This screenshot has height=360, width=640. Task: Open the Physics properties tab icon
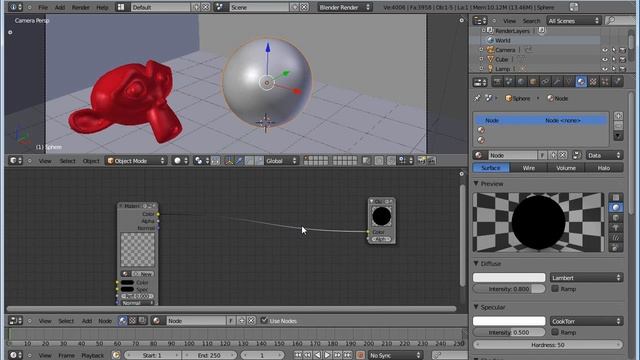tap(617, 82)
